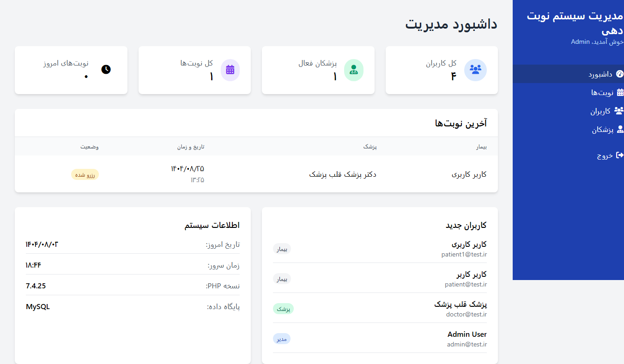Click the blue مدیر role badge
The image size is (624, 364).
coord(282,339)
